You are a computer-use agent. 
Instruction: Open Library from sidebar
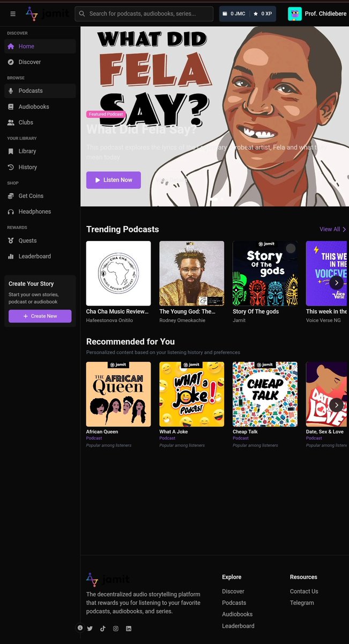click(x=40, y=151)
